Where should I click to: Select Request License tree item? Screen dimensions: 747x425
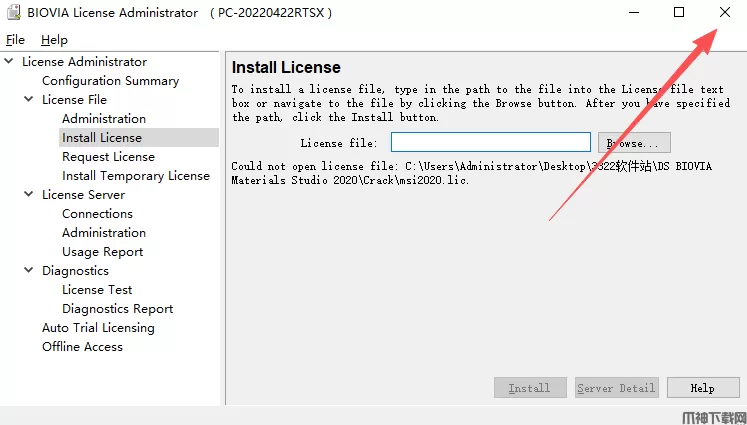coord(108,157)
